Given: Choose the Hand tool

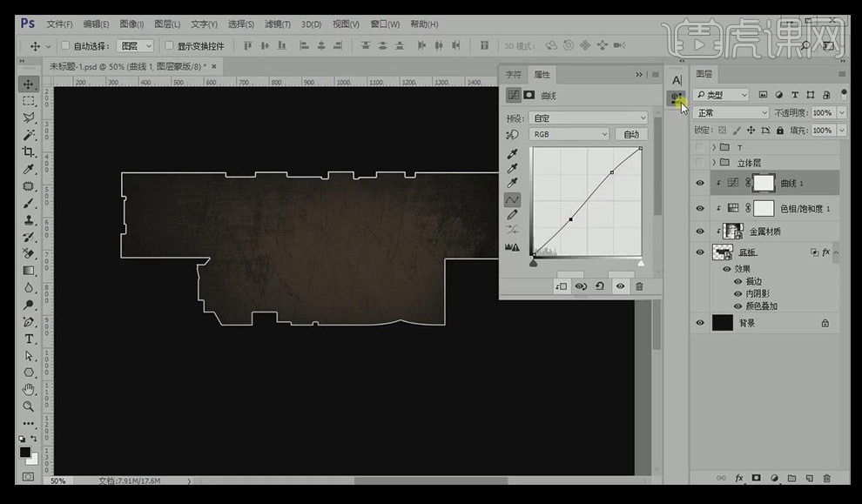Looking at the screenshot, I should (29, 389).
